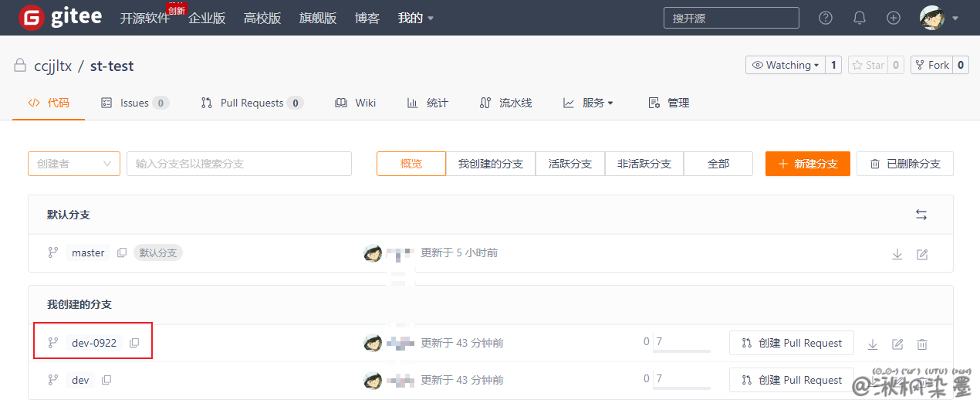This screenshot has width=980, height=410.
Task: Click the help question mark icon
Action: coord(826,18)
